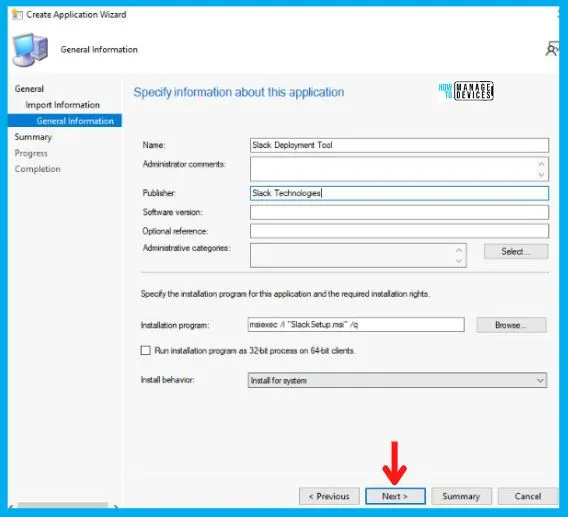Click the Summary button at bottom
The image size is (568, 517).
point(461,496)
